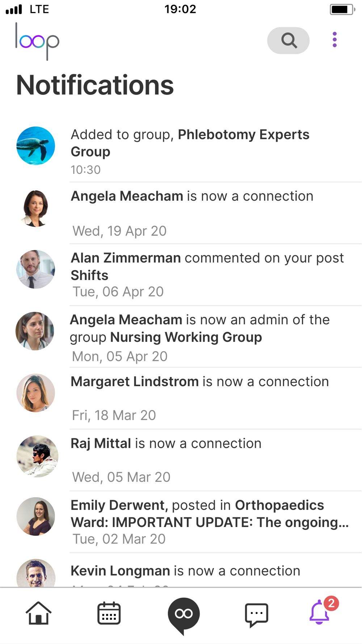
Task: Tap the sea turtle group avatar
Action: click(x=36, y=146)
